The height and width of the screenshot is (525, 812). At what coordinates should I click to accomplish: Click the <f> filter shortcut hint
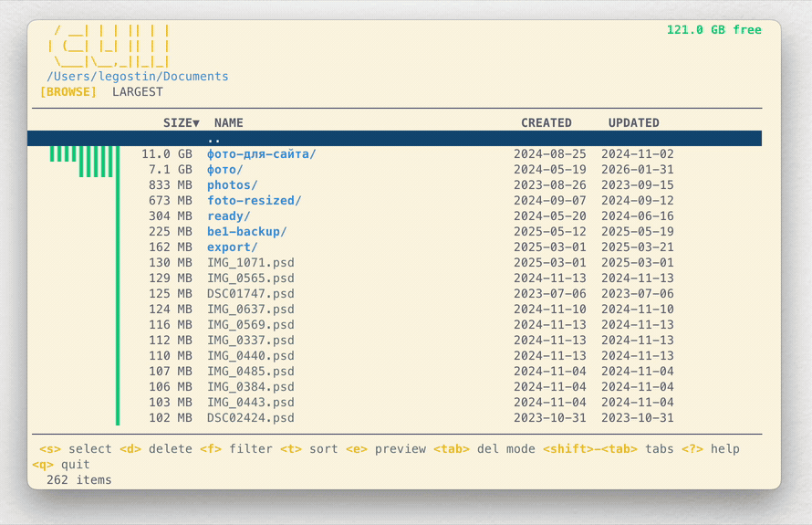click(236, 449)
